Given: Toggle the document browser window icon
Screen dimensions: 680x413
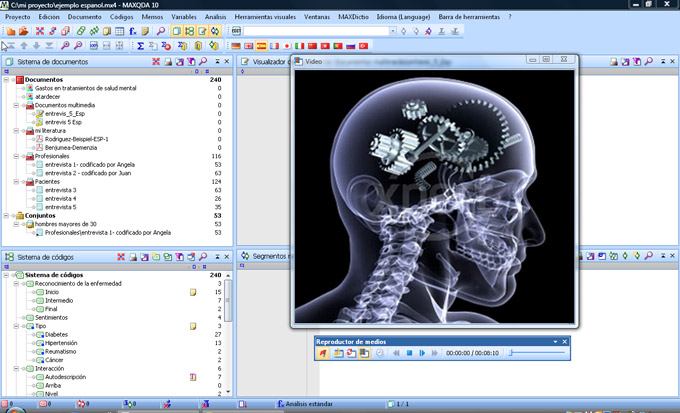Looking at the screenshot, I should click(202, 31).
